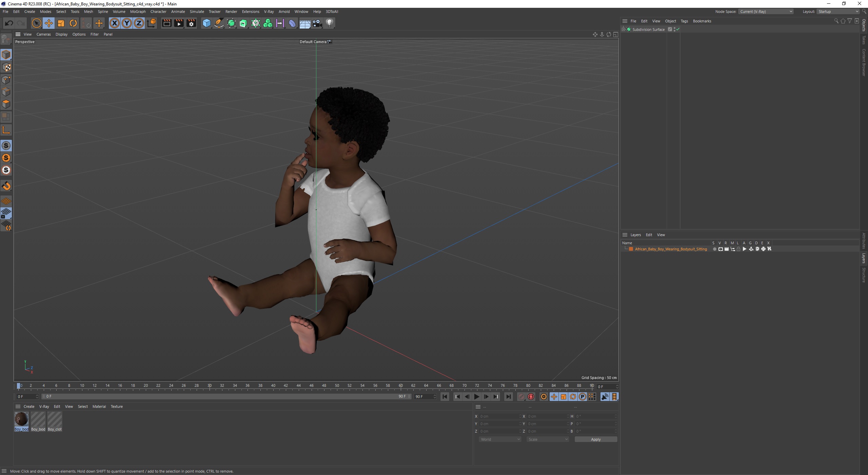Open Layout dropdown showing Startup
The width and height of the screenshot is (868, 475).
coord(838,12)
